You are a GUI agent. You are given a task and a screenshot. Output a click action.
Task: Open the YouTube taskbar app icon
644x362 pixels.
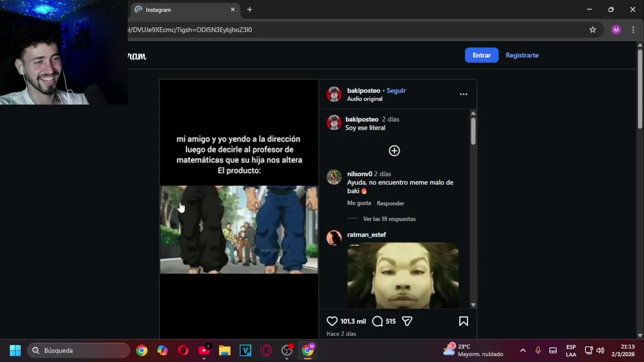pos(204,350)
